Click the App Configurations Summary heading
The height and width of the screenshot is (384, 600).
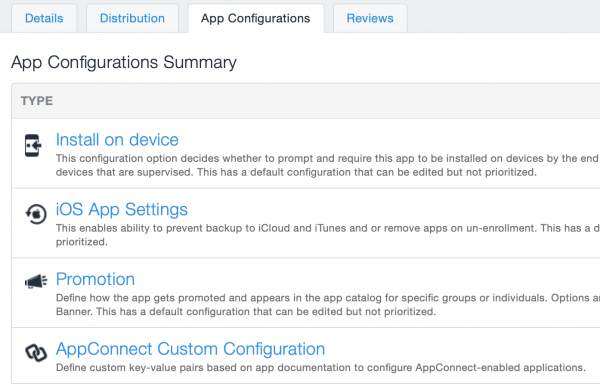pos(124,62)
